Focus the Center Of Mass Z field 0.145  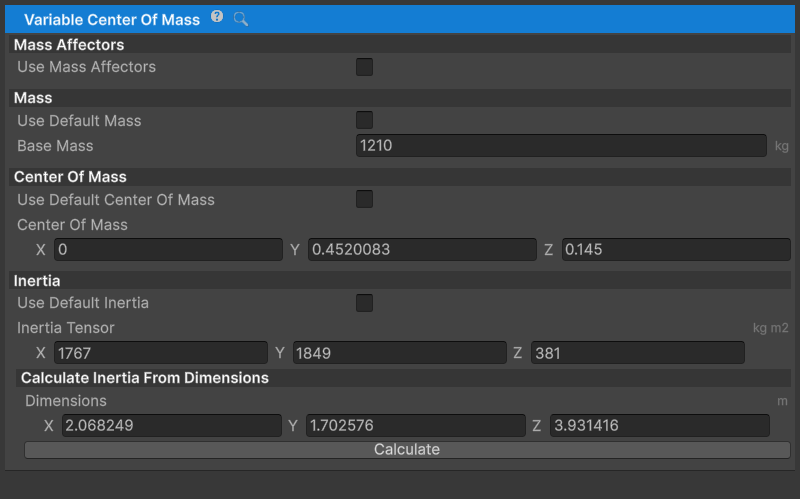click(676, 250)
